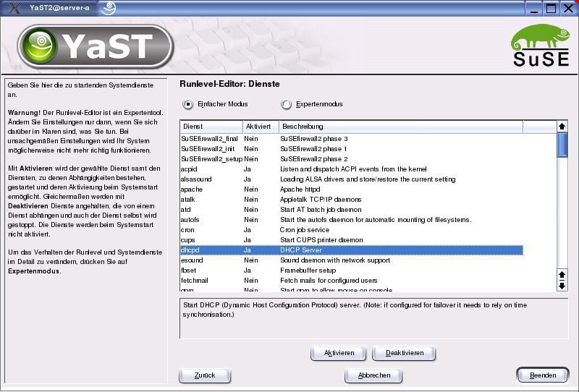Select the atd service row
Image resolution: width=579 pixels, height=392 pixels.
pos(351,210)
